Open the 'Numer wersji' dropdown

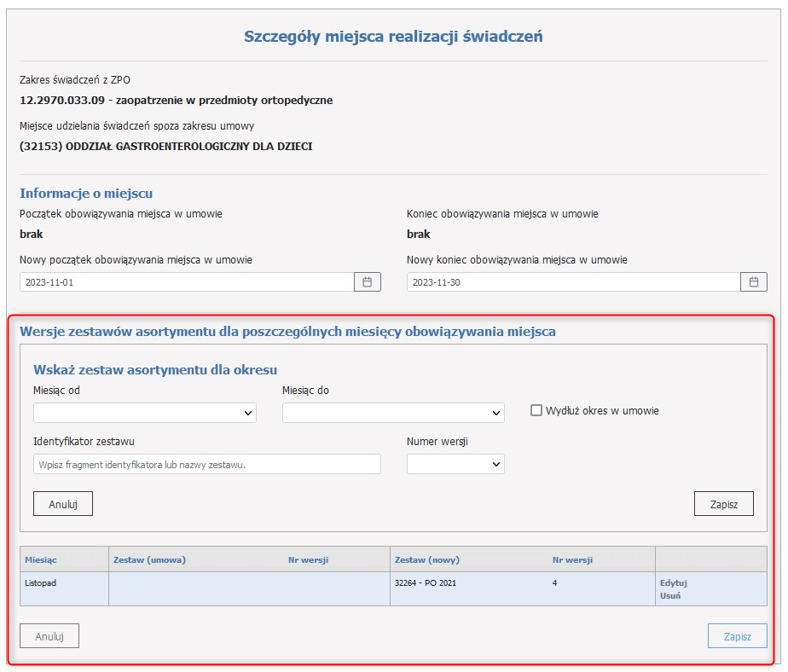(455, 464)
